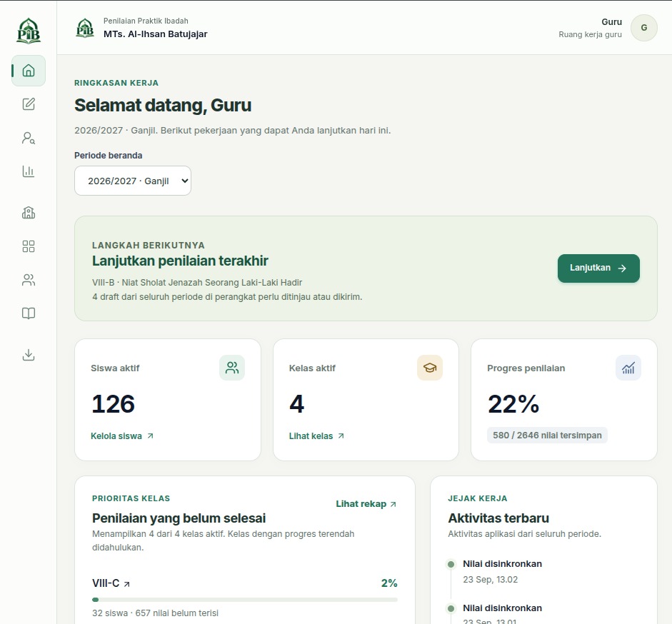Open the Home dashboard sidebar icon
Screen dimensions: 672x624
click(29, 70)
